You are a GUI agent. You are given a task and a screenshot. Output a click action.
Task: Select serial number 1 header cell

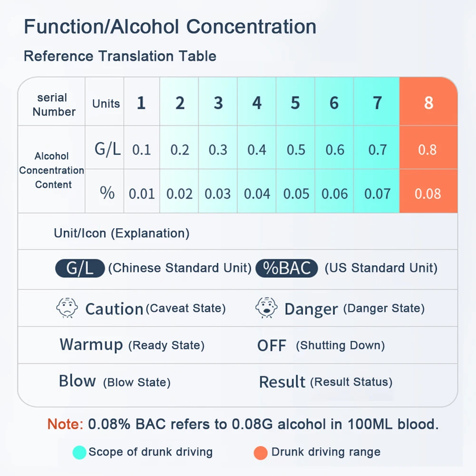pos(141,103)
